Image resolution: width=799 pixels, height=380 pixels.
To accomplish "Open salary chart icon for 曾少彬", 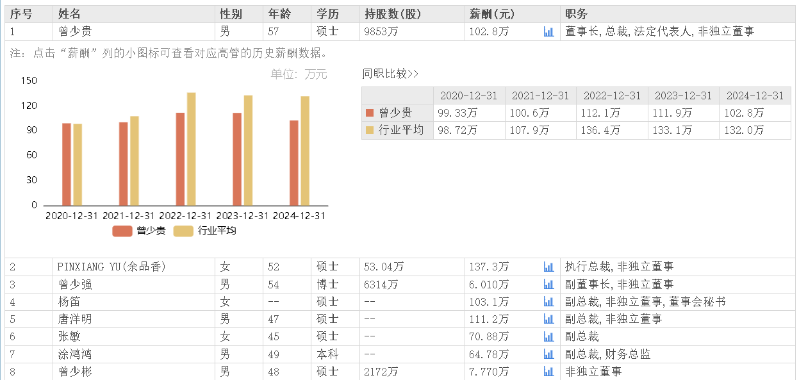I will click(x=548, y=372).
